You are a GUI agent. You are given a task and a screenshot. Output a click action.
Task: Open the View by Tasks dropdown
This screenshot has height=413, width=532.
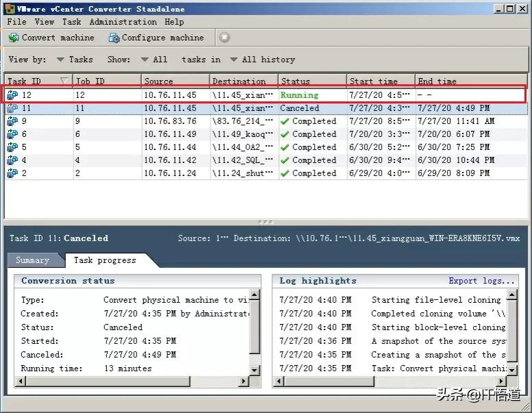(75, 60)
